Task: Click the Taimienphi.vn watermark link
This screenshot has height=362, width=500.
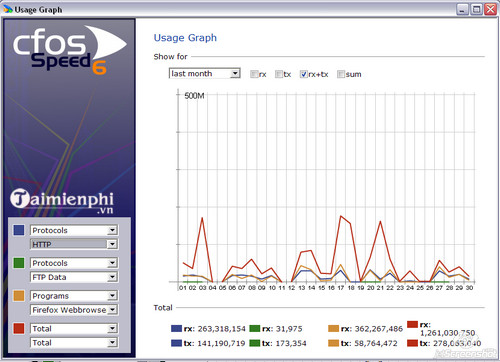Action: [62, 201]
